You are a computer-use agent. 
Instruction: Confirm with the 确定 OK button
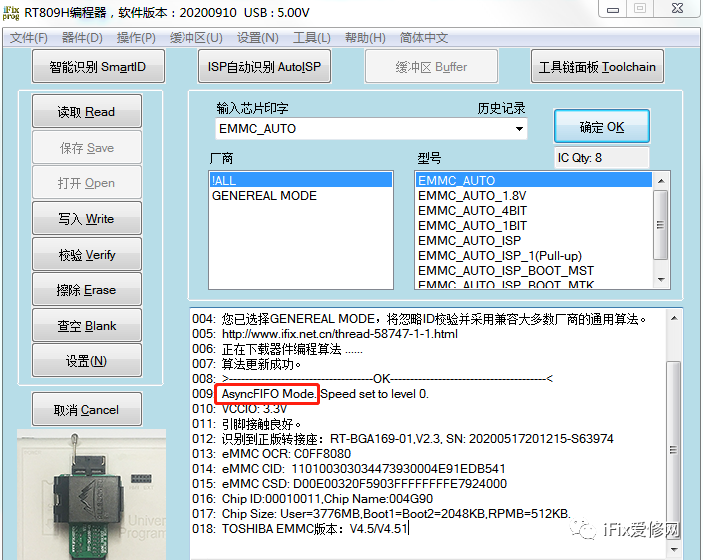602,126
